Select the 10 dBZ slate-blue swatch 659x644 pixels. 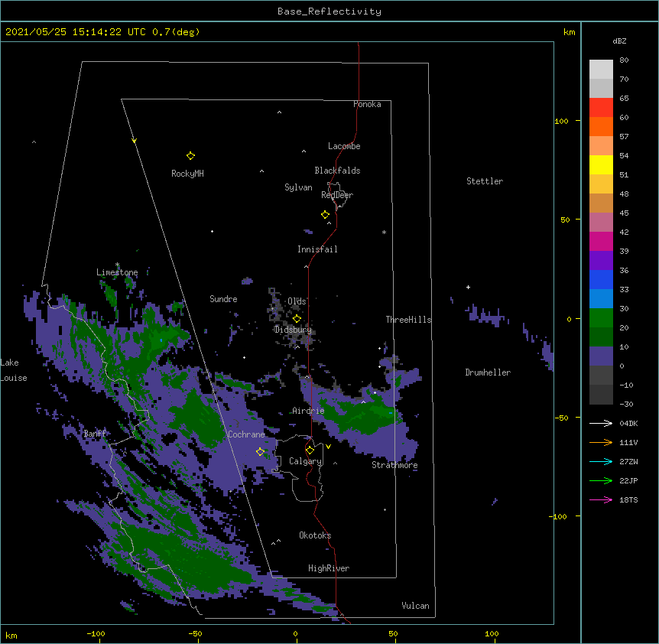(601, 356)
